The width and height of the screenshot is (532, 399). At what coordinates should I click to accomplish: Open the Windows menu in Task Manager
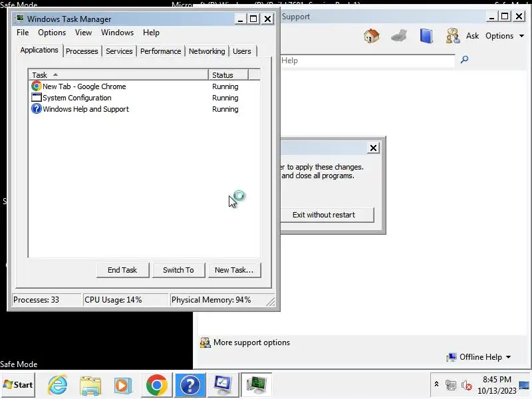point(118,33)
